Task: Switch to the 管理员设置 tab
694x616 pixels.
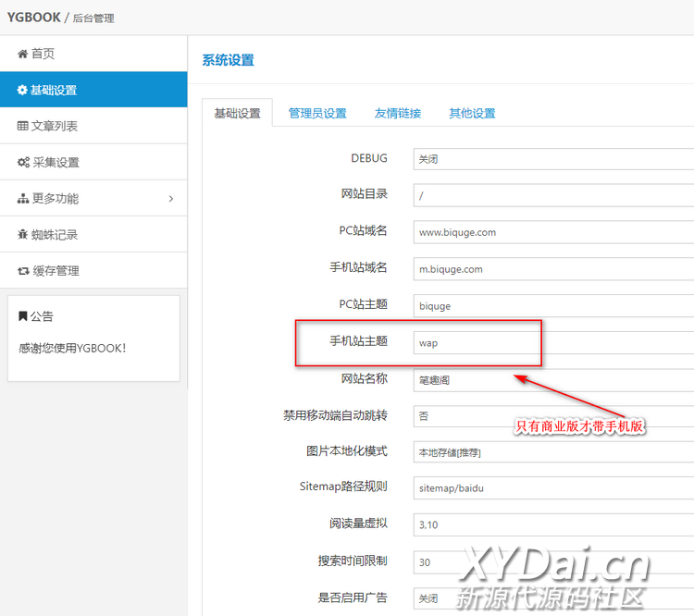Action: coord(317,114)
